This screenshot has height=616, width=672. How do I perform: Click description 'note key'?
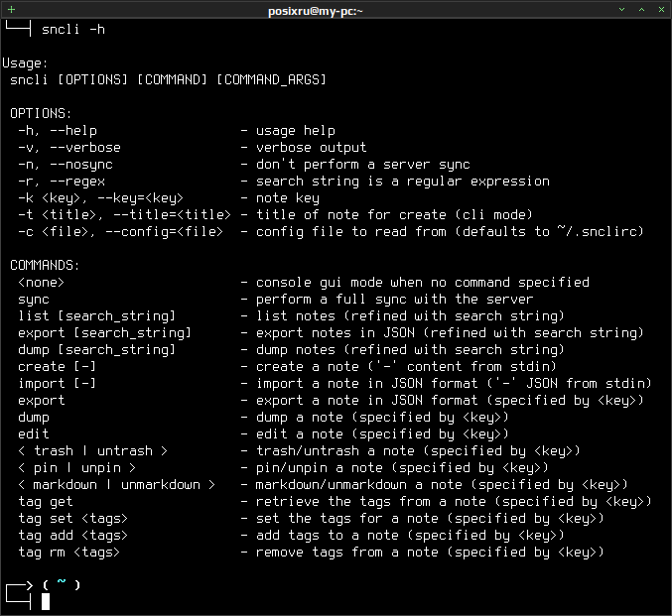click(288, 198)
